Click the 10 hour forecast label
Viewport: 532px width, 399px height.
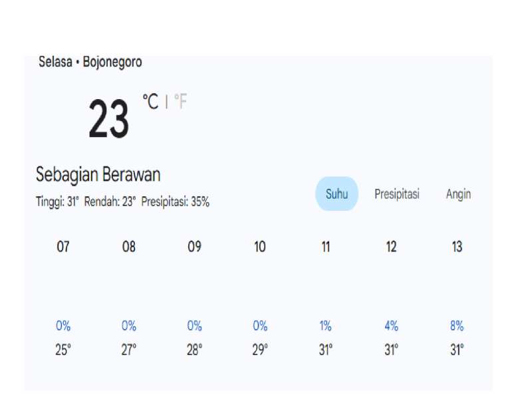[x=260, y=247]
